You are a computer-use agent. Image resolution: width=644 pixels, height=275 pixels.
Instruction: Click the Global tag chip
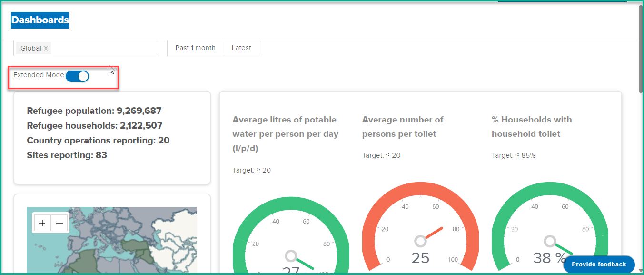tap(33, 48)
